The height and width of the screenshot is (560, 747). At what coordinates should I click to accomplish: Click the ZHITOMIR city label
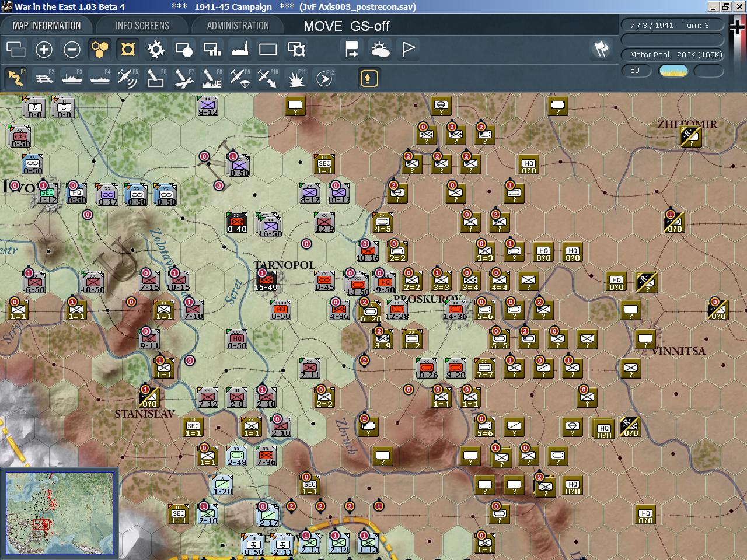687,124
